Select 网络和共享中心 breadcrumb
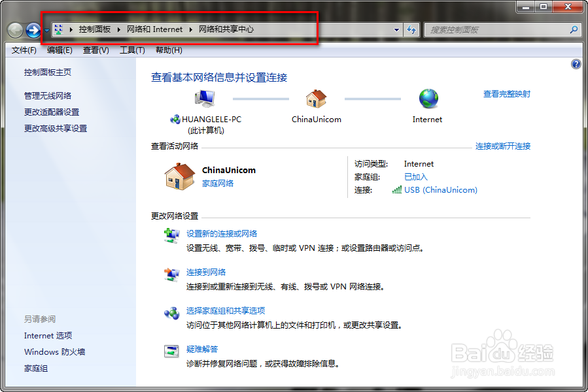The width and height of the screenshot is (588, 392). point(226,29)
